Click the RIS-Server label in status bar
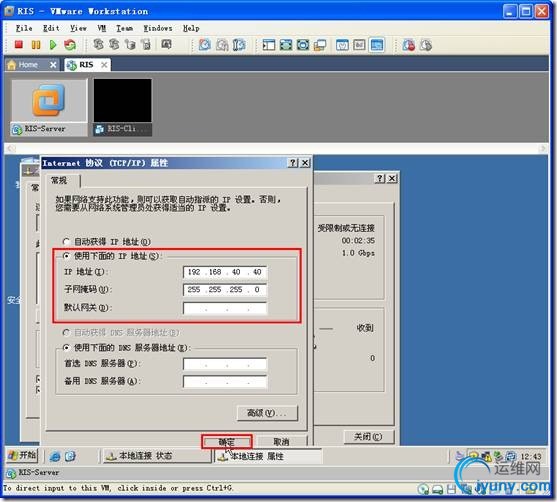Viewport: 557px width, 502px height. tap(39, 473)
